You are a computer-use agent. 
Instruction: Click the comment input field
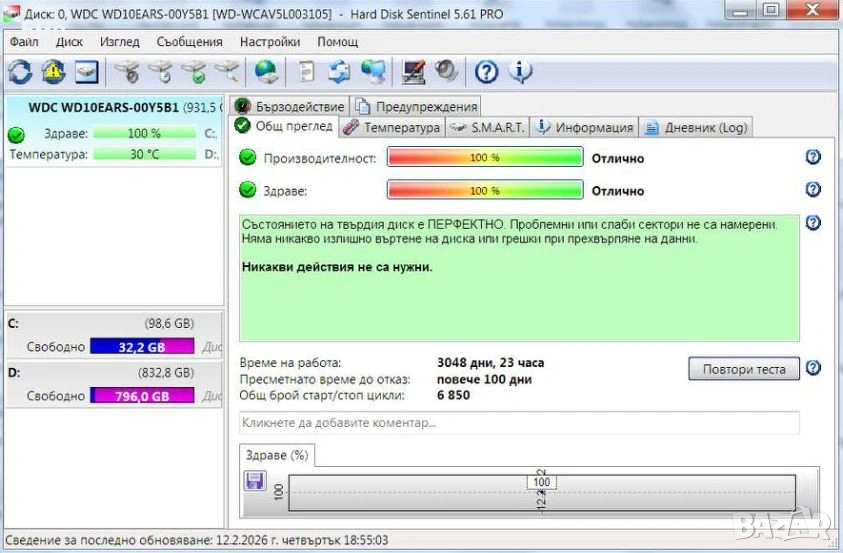click(519, 423)
